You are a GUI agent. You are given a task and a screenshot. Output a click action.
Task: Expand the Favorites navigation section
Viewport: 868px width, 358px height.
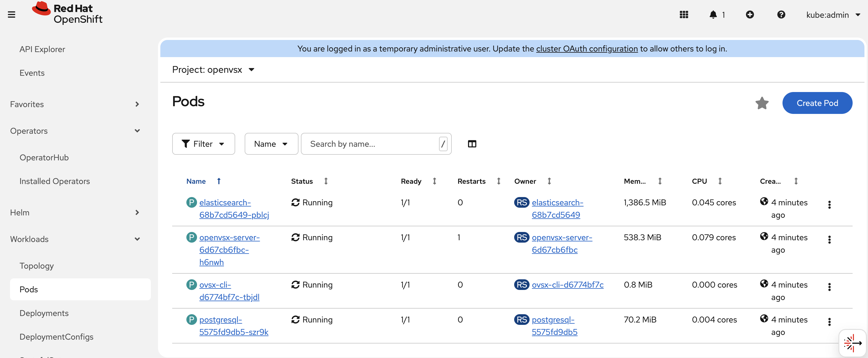[x=75, y=104]
